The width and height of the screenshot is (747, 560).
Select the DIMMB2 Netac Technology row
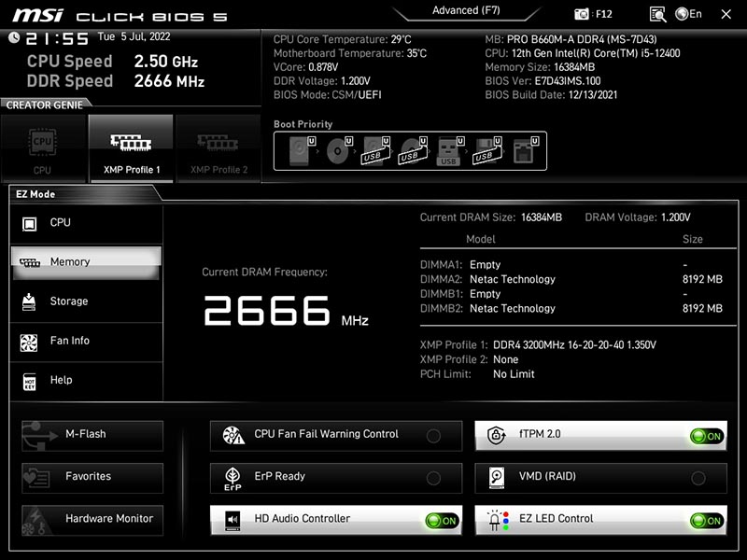click(571, 309)
